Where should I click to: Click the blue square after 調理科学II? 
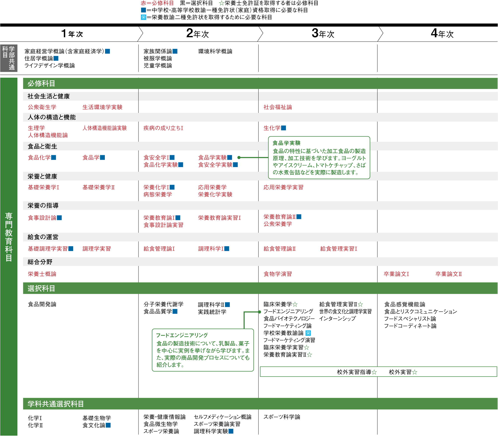coord(228,305)
